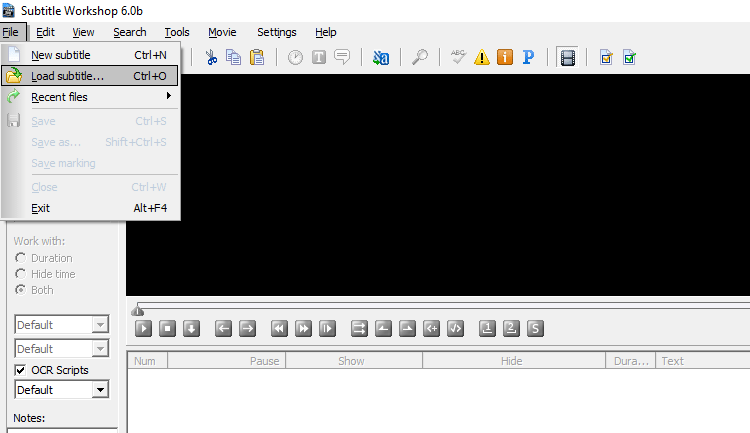The image size is (750, 433).
Task: Click the video seek bar slider thumb
Action: click(138, 310)
